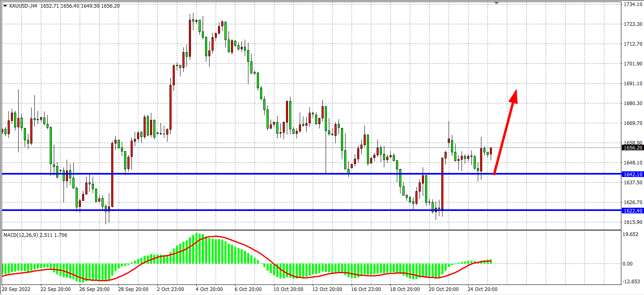644x295 pixels.
Task: Click the 20 Sep 2022 date label
Action: pyautogui.click(x=16, y=289)
